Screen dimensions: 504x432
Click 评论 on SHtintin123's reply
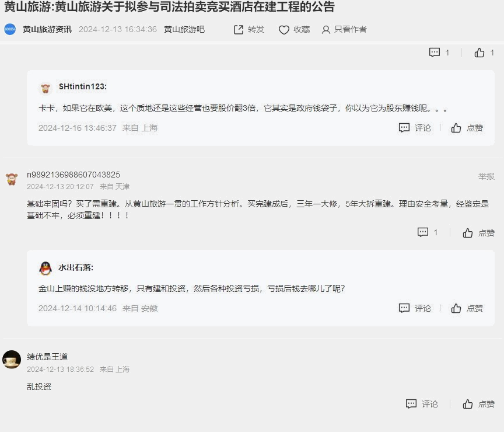pos(415,128)
